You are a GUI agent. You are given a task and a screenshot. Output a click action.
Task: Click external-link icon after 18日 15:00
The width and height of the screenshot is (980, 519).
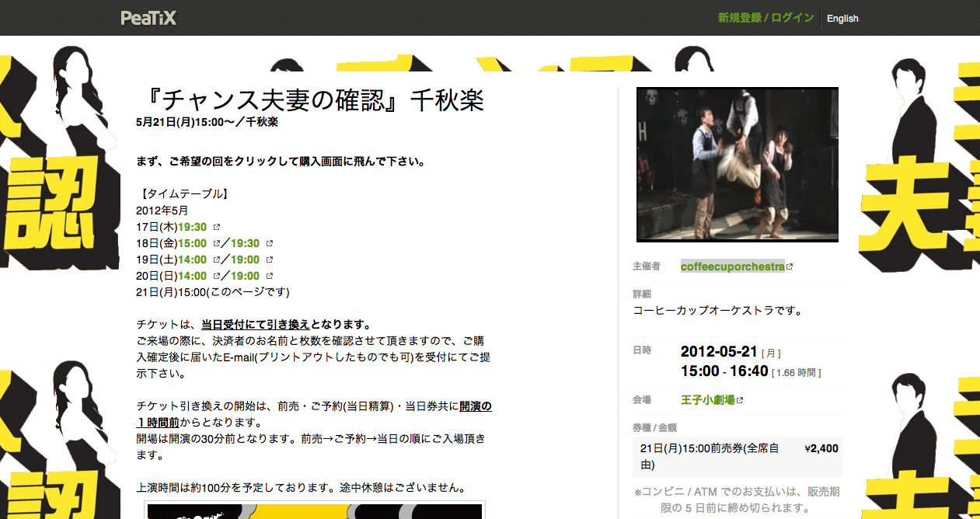click(x=217, y=243)
